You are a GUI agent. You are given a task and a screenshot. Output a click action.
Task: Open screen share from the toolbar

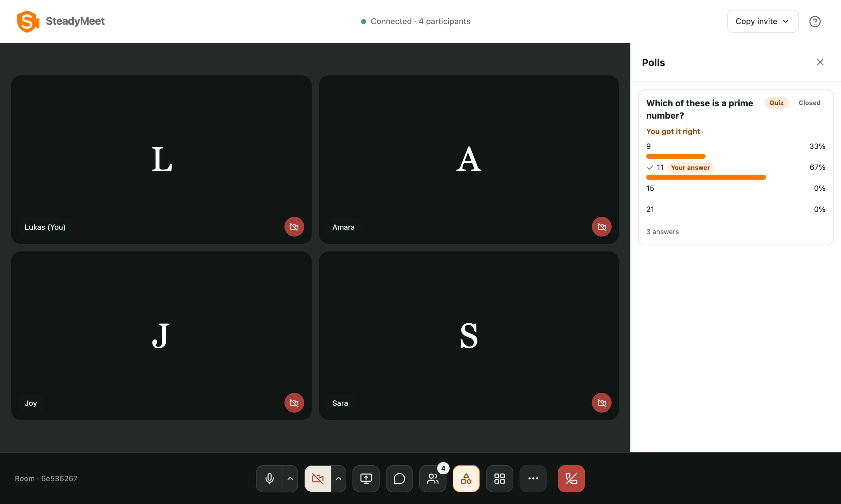366,479
